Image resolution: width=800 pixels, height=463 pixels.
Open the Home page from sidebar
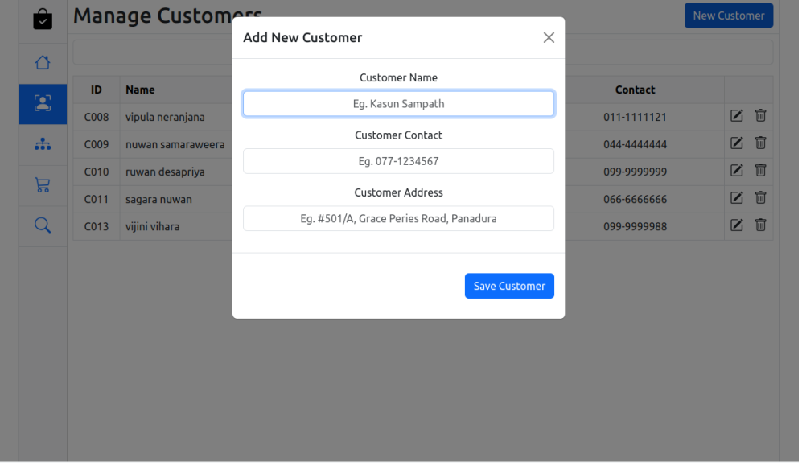click(42, 63)
